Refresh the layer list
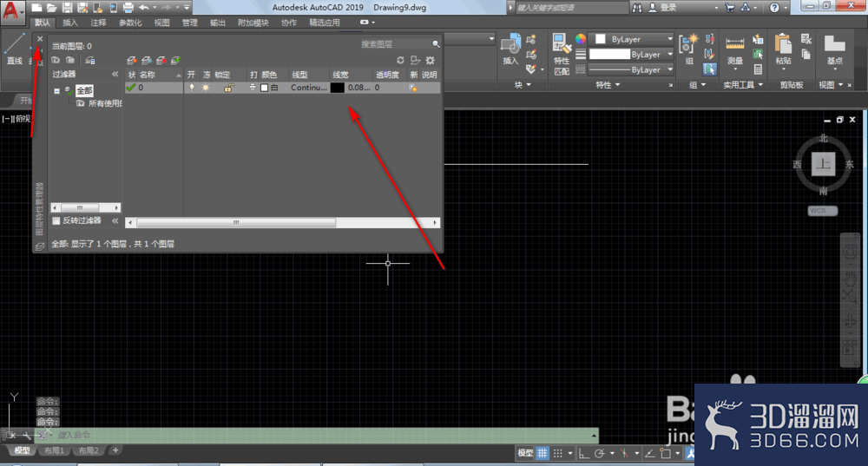The height and width of the screenshot is (466, 868). [400, 61]
